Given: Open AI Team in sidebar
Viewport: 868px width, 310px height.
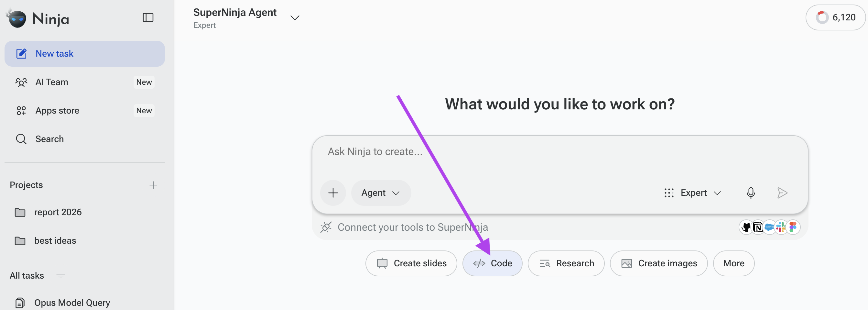Looking at the screenshot, I should pyautogui.click(x=85, y=82).
